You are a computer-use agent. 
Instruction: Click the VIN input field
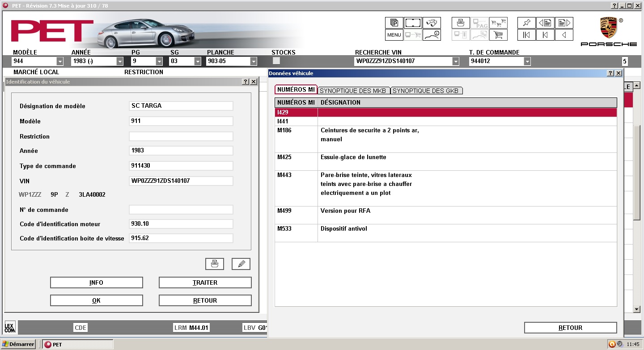(x=181, y=181)
